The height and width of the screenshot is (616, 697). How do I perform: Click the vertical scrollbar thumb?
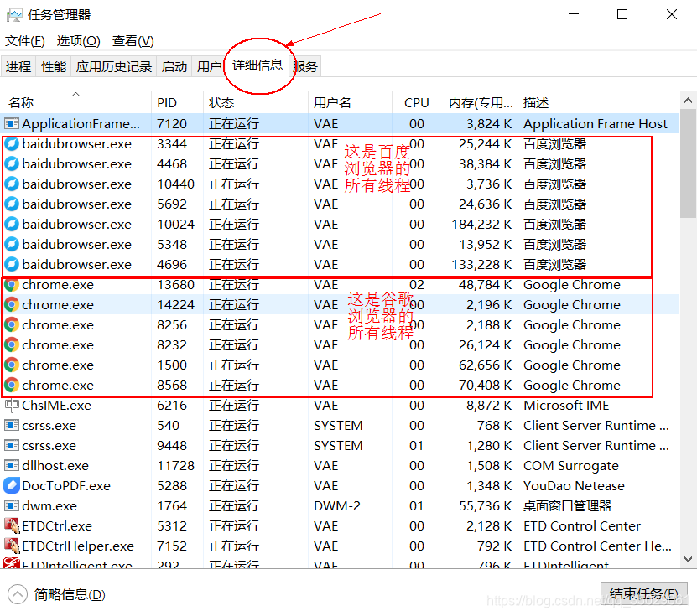coord(688,163)
